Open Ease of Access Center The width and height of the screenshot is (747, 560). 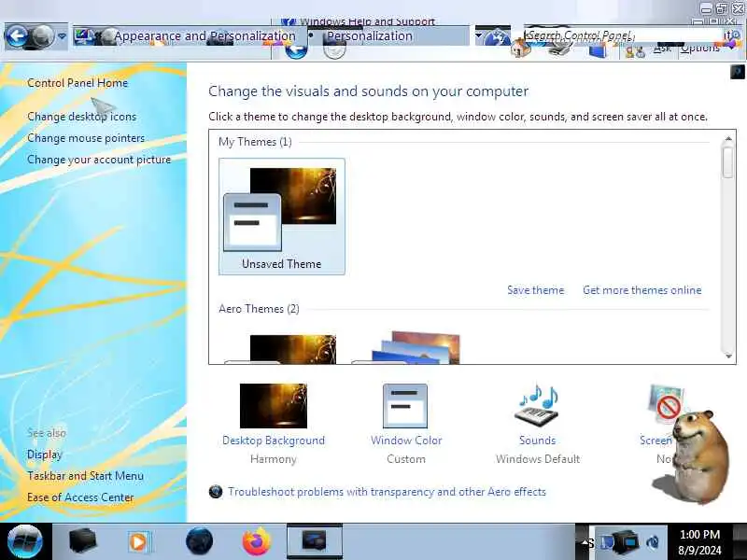(80, 497)
